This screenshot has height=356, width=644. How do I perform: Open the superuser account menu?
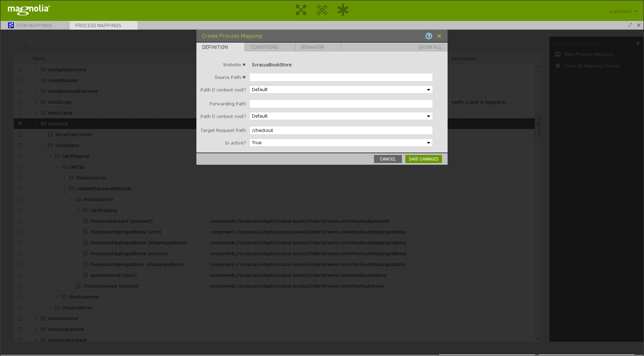click(x=623, y=12)
